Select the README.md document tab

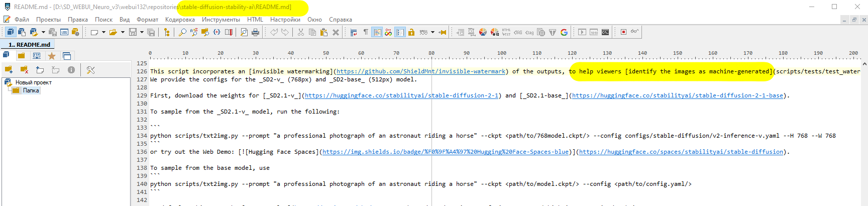coord(29,45)
